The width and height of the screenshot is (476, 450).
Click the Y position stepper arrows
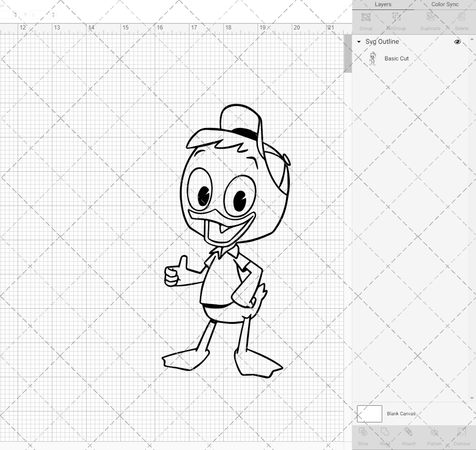[53, 15]
